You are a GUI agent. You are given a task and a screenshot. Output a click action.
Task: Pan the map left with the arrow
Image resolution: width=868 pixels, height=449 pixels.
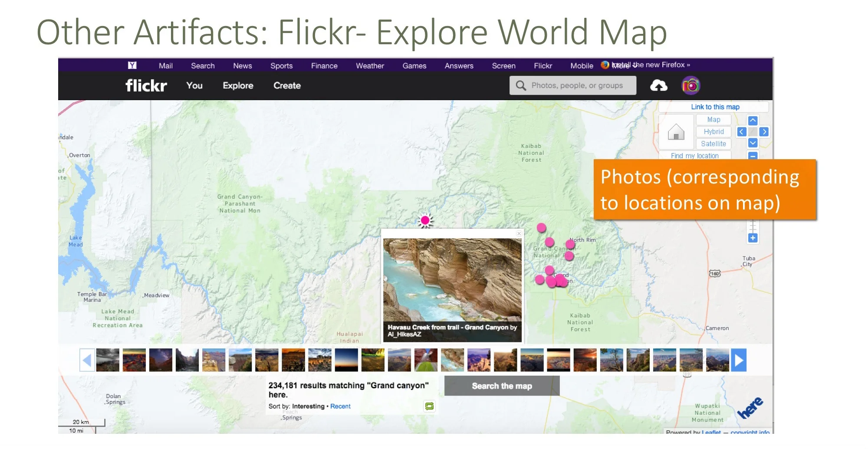741,131
